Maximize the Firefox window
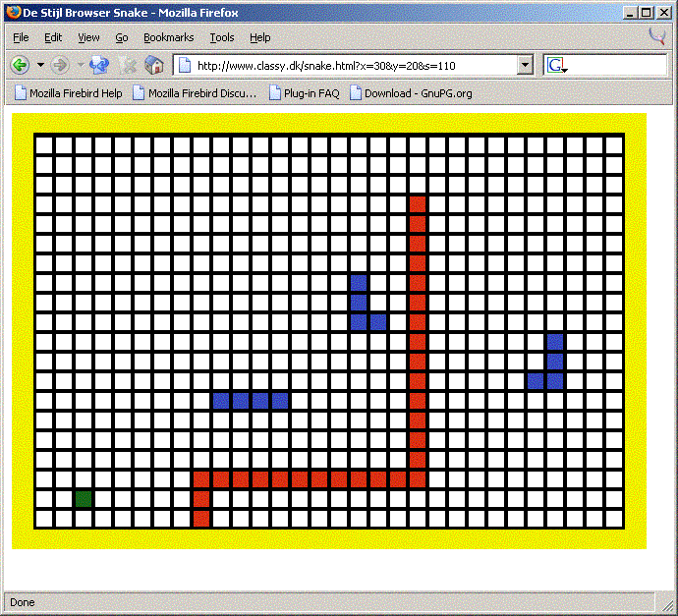The image size is (678, 616). click(646, 13)
